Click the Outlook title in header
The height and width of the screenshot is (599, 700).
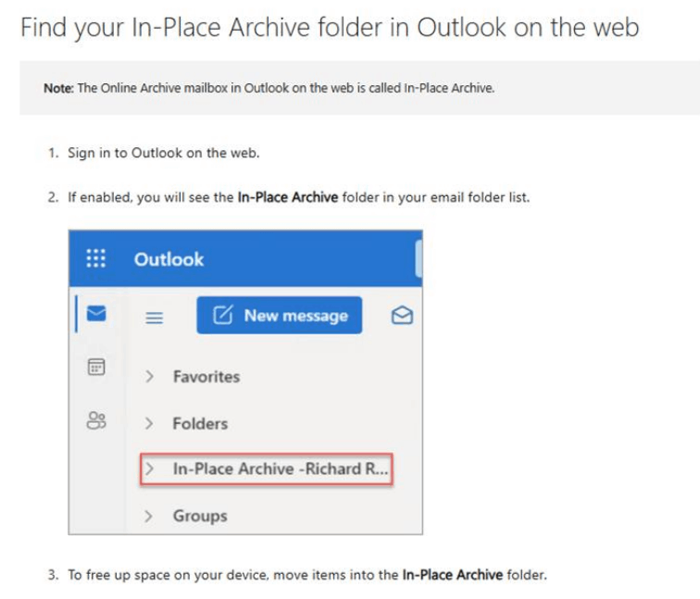coord(169,259)
